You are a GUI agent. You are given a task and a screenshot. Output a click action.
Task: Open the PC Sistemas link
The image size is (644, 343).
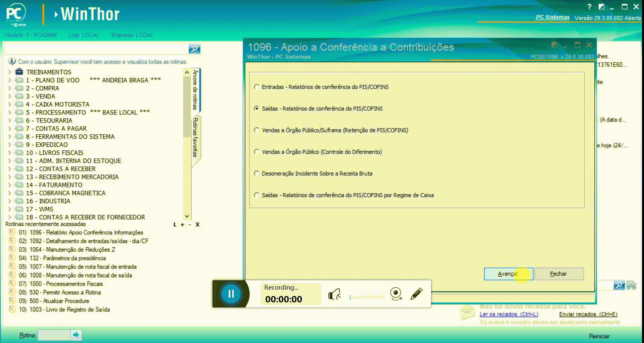pyautogui.click(x=553, y=17)
